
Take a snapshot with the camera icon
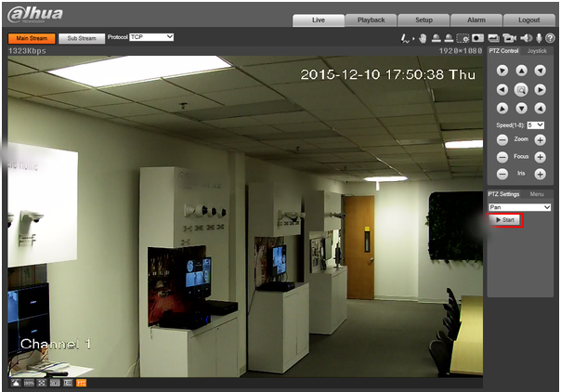[x=477, y=38]
